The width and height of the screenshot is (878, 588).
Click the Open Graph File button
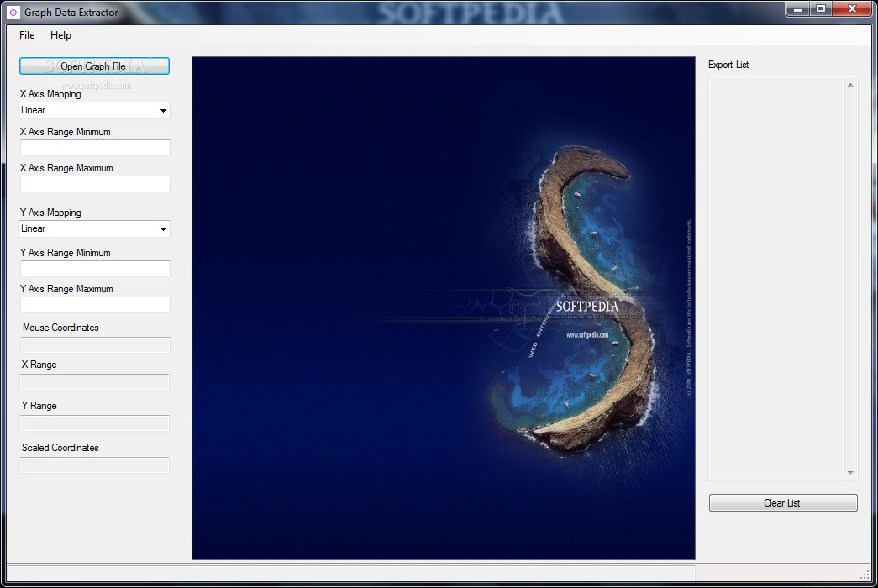(94, 66)
